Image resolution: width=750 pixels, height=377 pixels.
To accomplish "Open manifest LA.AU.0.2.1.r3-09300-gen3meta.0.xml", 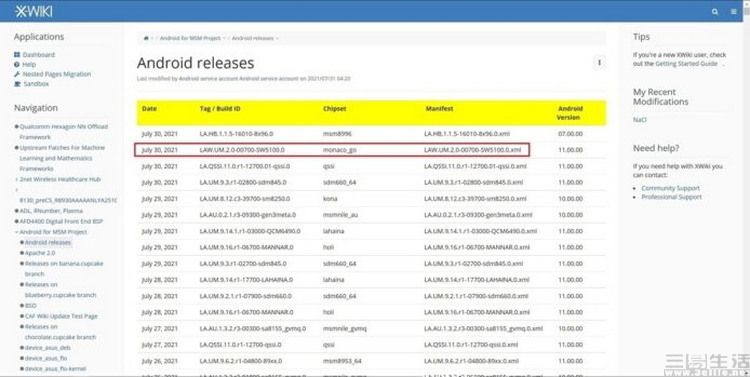I will (478, 215).
